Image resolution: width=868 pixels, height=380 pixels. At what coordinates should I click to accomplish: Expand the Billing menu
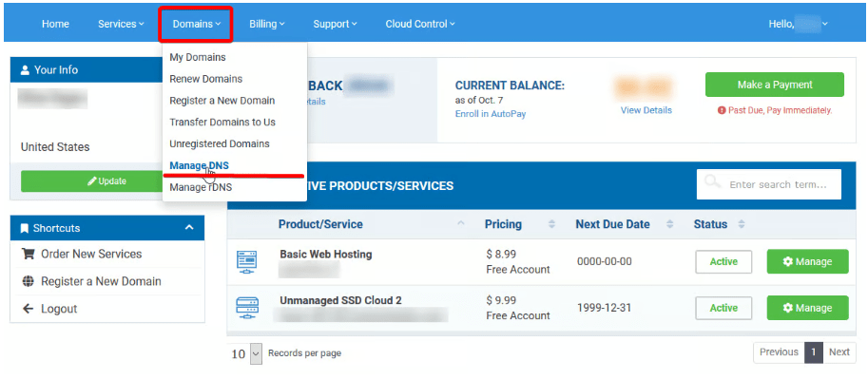pos(266,24)
